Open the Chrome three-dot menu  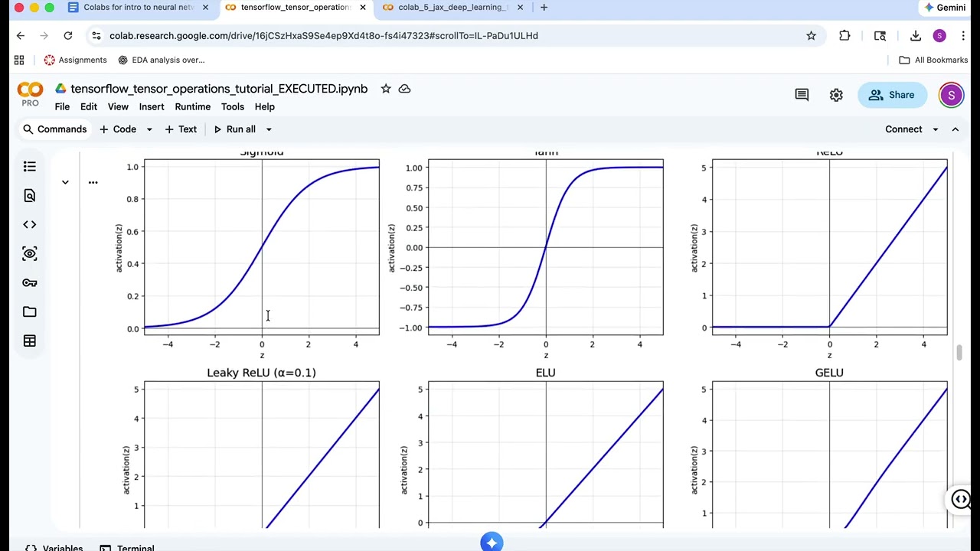(964, 35)
